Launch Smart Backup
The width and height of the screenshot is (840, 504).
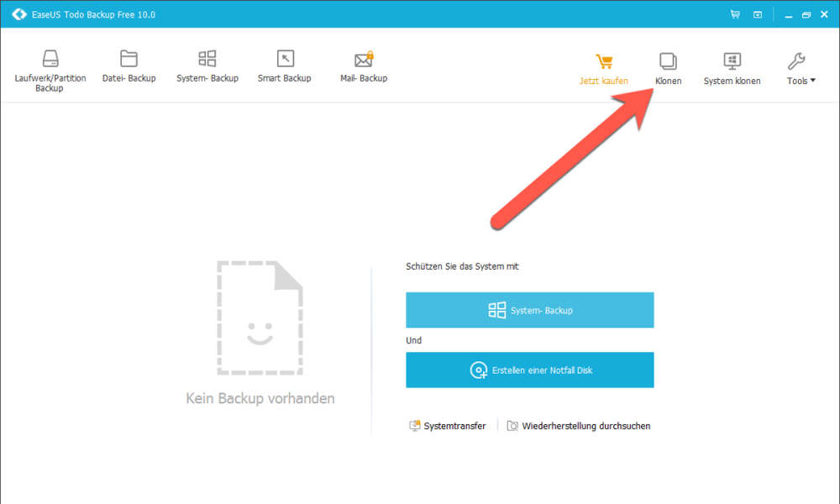pos(285,66)
